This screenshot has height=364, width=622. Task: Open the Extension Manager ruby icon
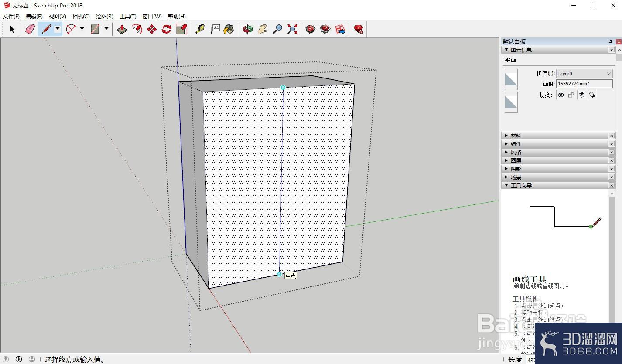(x=359, y=29)
